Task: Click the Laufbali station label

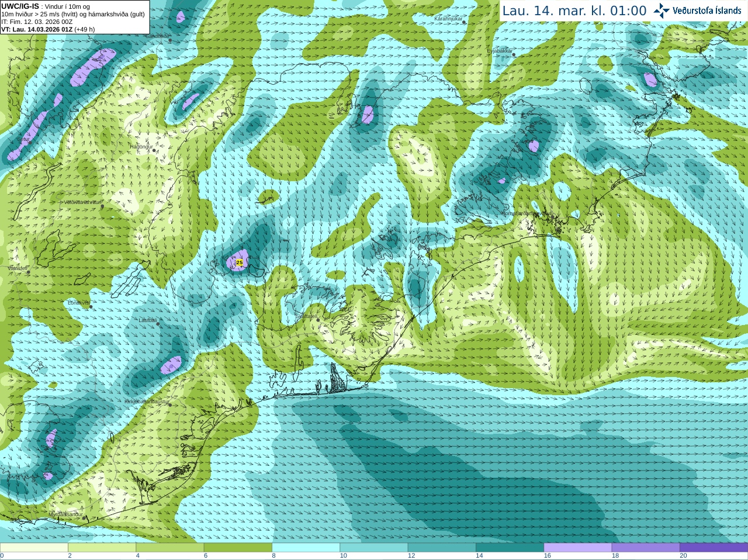Action: point(147,320)
